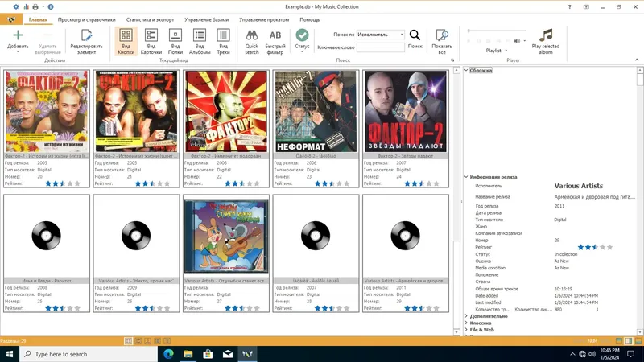
Task: Click Windows Start button
Action: [x=10, y=354]
